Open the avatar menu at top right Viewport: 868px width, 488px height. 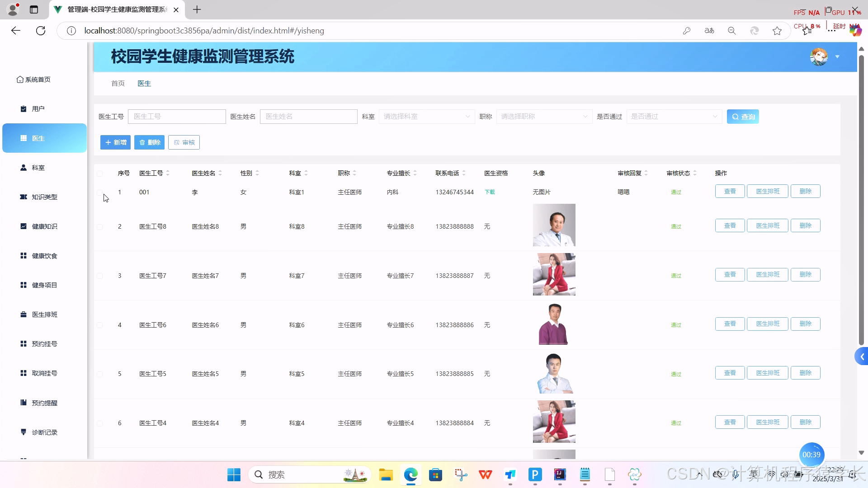click(818, 56)
